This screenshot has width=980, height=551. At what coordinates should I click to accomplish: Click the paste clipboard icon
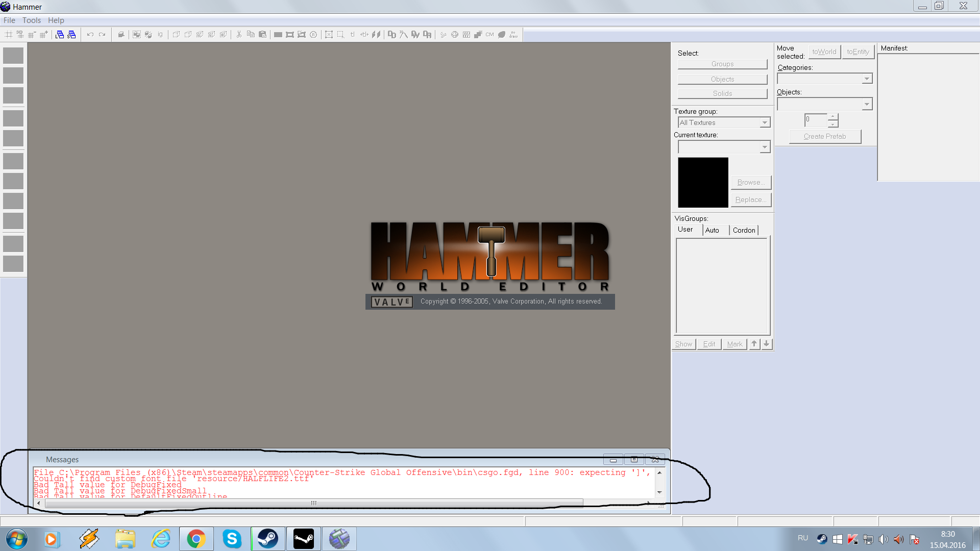pos(262,35)
